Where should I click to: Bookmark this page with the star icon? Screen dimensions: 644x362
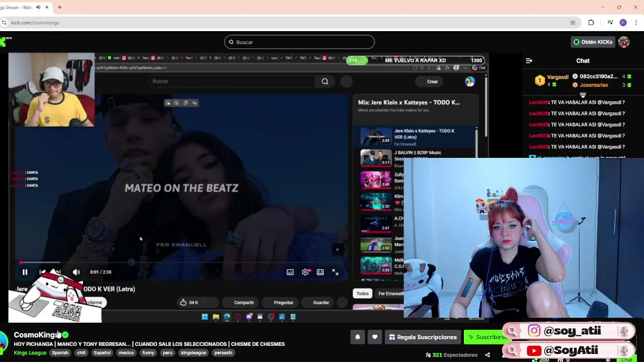pos(573,23)
